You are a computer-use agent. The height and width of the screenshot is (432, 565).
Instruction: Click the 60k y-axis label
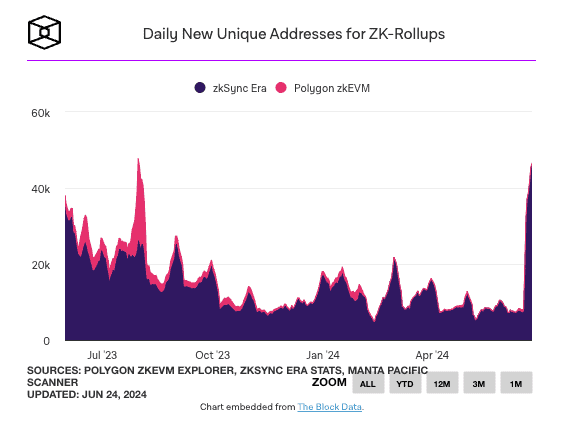point(40,113)
